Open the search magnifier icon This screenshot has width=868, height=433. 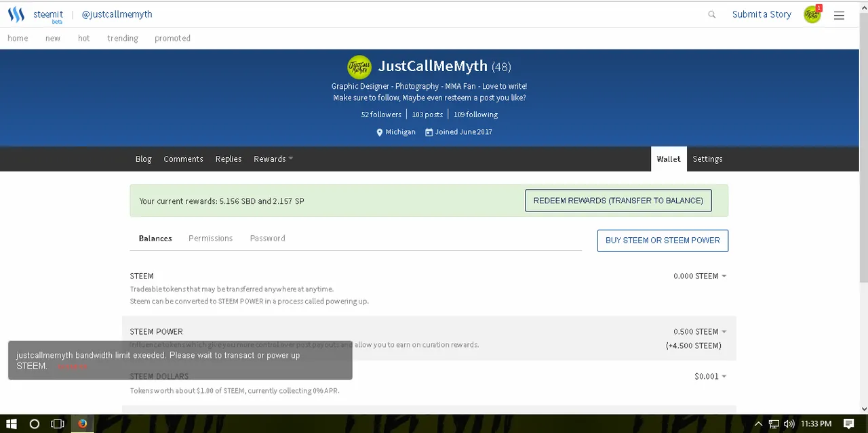(711, 14)
